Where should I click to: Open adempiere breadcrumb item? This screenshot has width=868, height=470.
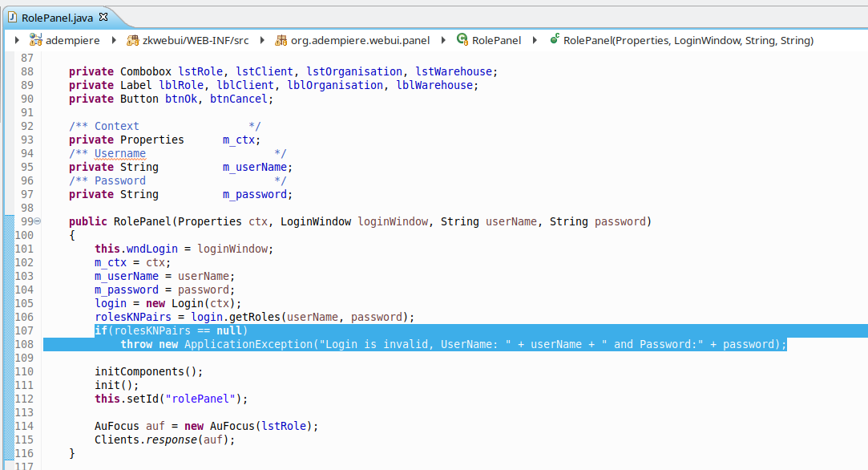coord(72,40)
